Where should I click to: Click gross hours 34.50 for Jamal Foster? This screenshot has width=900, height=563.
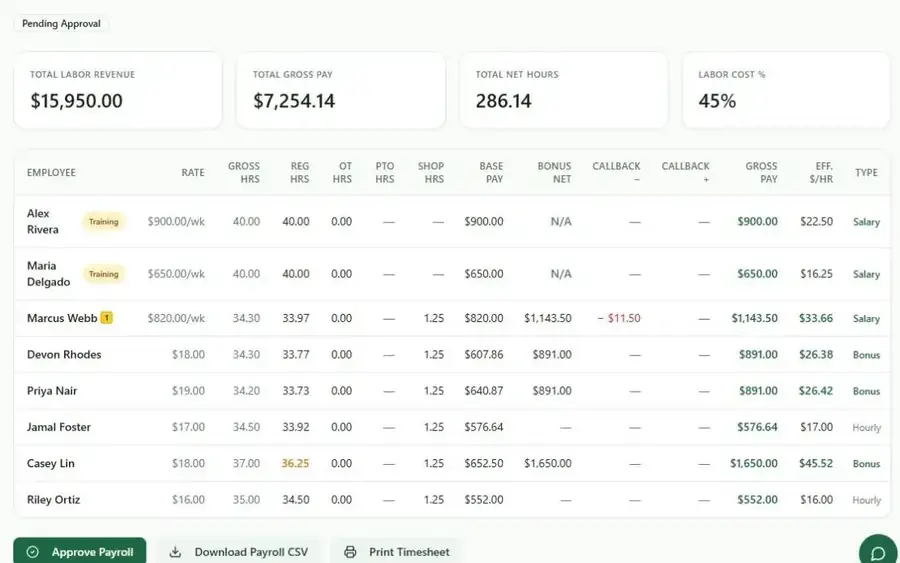(246, 427)
